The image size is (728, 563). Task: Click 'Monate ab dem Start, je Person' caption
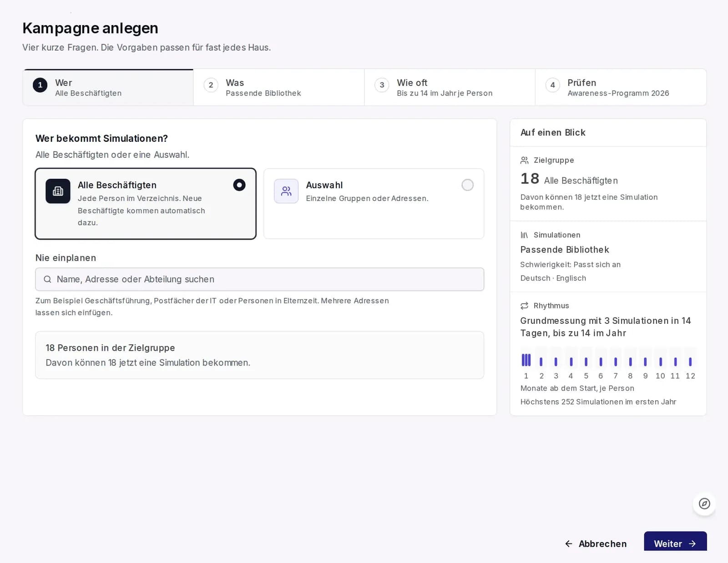point(577,388)
